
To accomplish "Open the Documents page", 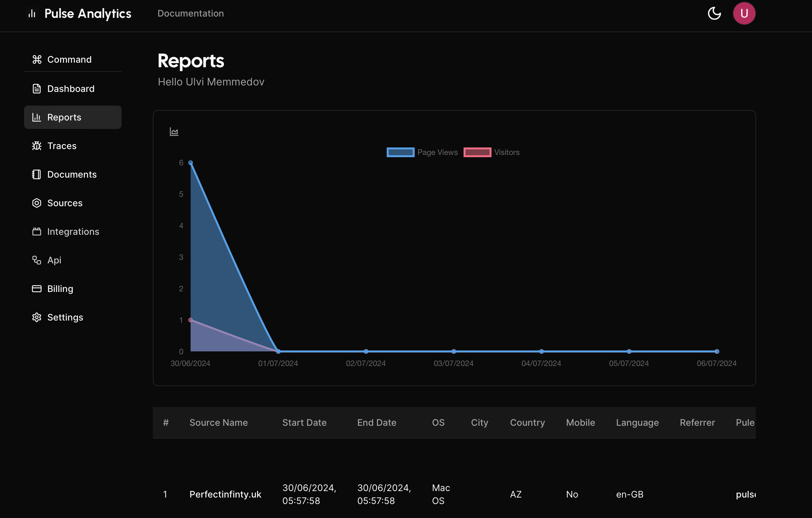I will (x=73, y=174).
